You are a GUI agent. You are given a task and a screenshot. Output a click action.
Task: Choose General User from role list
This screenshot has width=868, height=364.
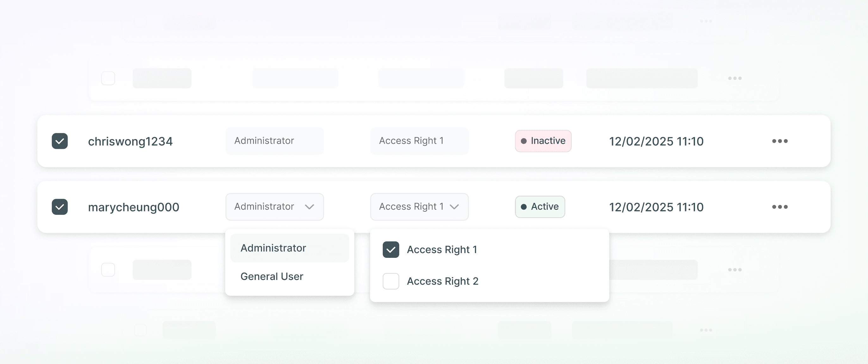click(x=272, y=276)
